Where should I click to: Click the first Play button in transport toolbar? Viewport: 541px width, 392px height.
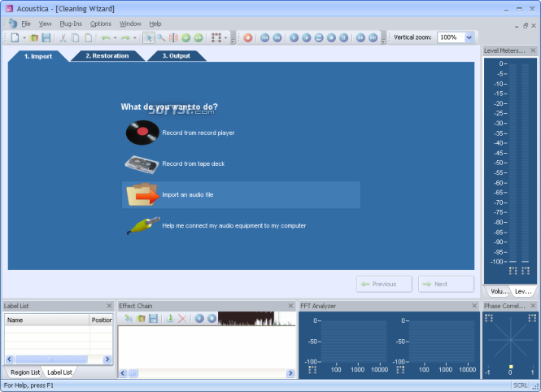pos(294,37)
